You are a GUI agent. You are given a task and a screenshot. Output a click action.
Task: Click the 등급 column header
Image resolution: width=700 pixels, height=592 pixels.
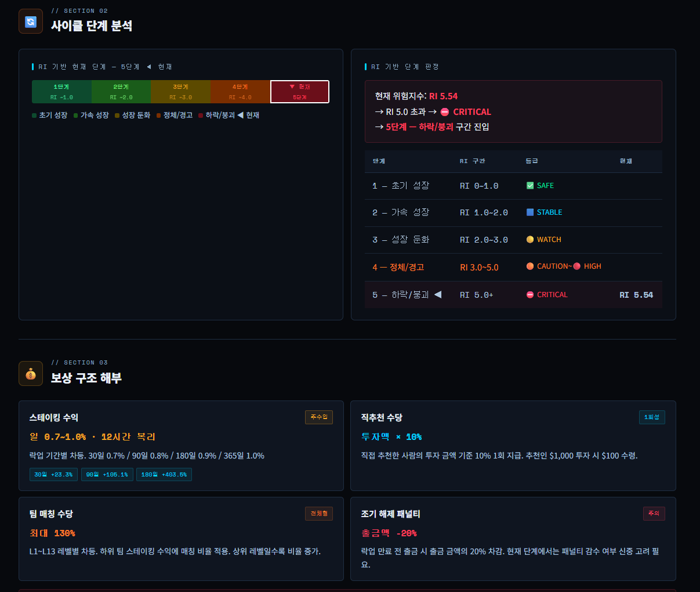[x=532, y=161]
